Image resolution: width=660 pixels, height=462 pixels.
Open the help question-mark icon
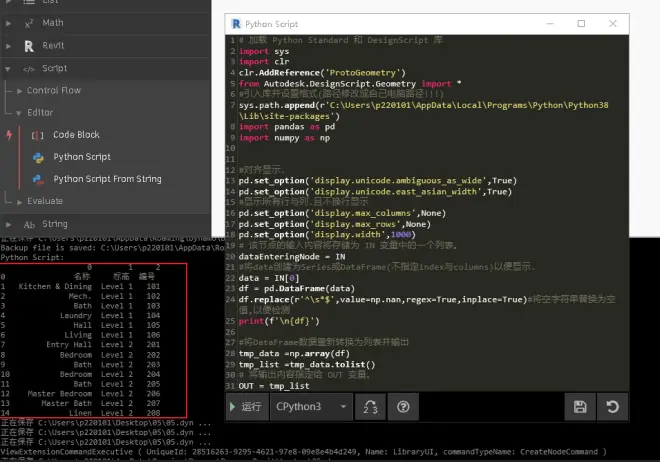pos(403,406)
